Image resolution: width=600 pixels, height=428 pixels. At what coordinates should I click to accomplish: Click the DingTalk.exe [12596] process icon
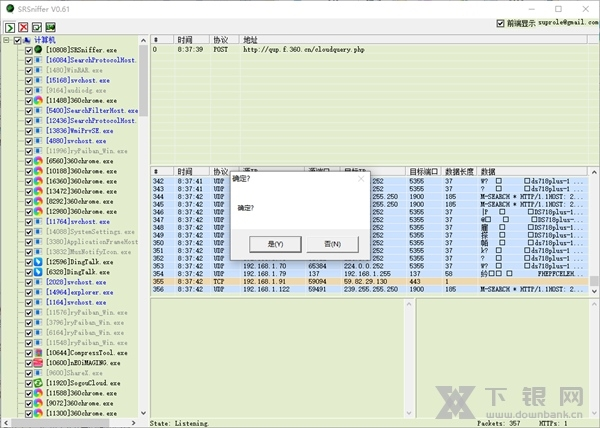(38, 262)
